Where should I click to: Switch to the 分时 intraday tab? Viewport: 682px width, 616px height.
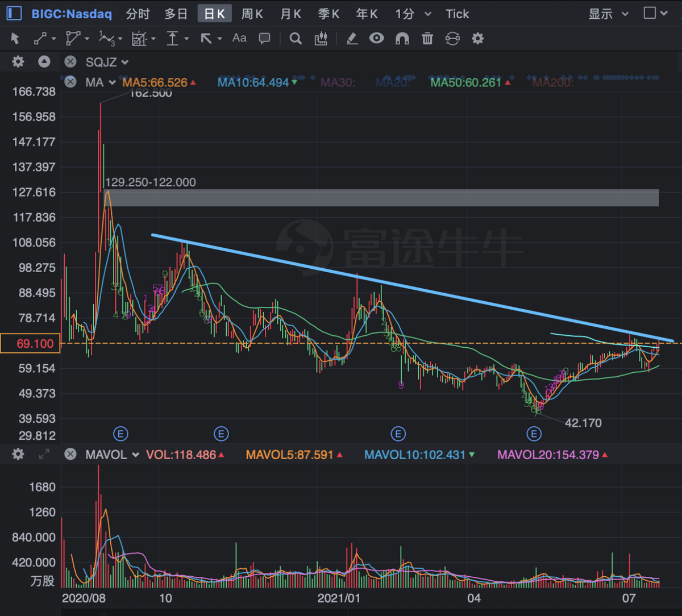click(138, 14)
